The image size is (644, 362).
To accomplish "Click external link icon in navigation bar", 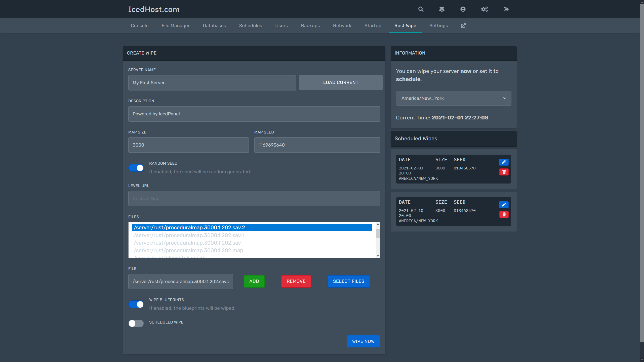I will [x=463, y=26].
